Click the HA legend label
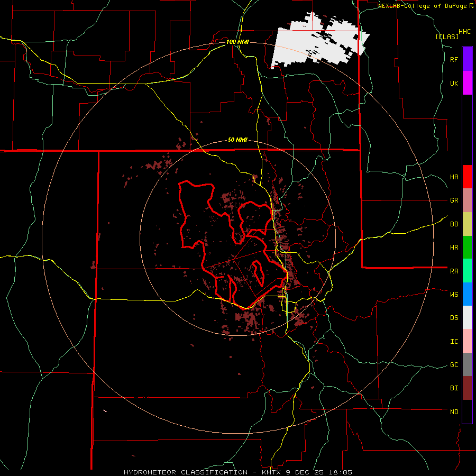 tap(454, 177)
